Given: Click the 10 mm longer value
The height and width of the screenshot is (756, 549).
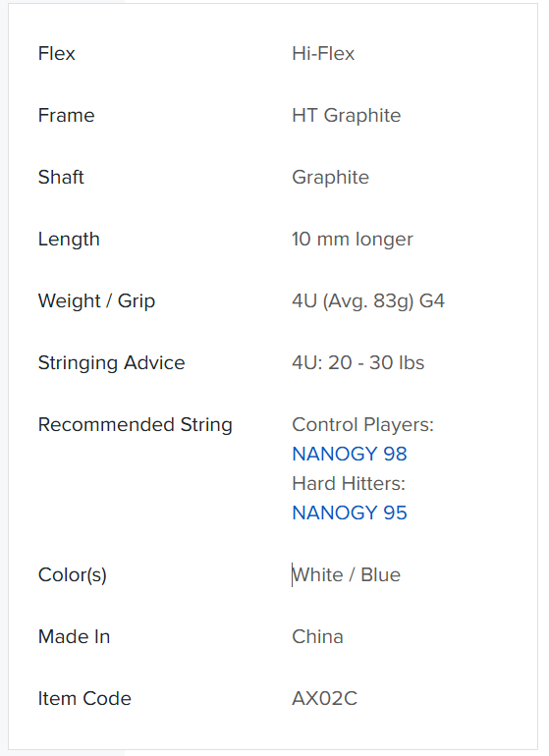Looking at the screenshot, I should [353, 240].
